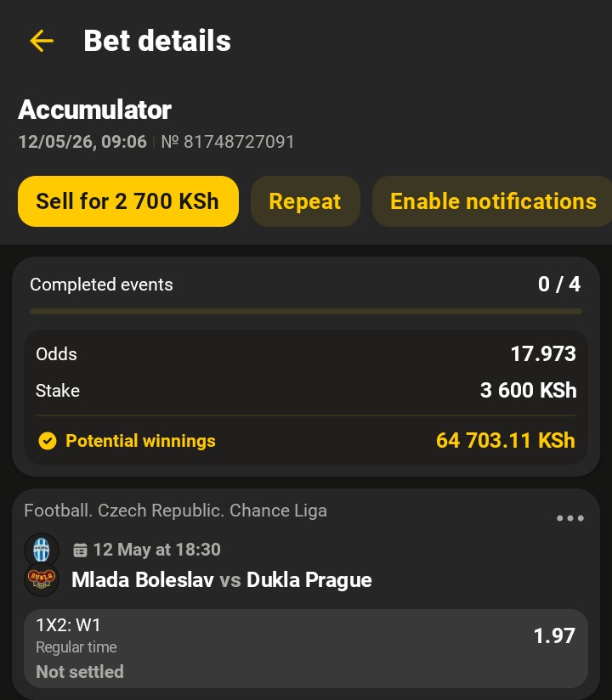Tap the calendar icon beside match date
The image size is (612, 700).
click(80, 550)
